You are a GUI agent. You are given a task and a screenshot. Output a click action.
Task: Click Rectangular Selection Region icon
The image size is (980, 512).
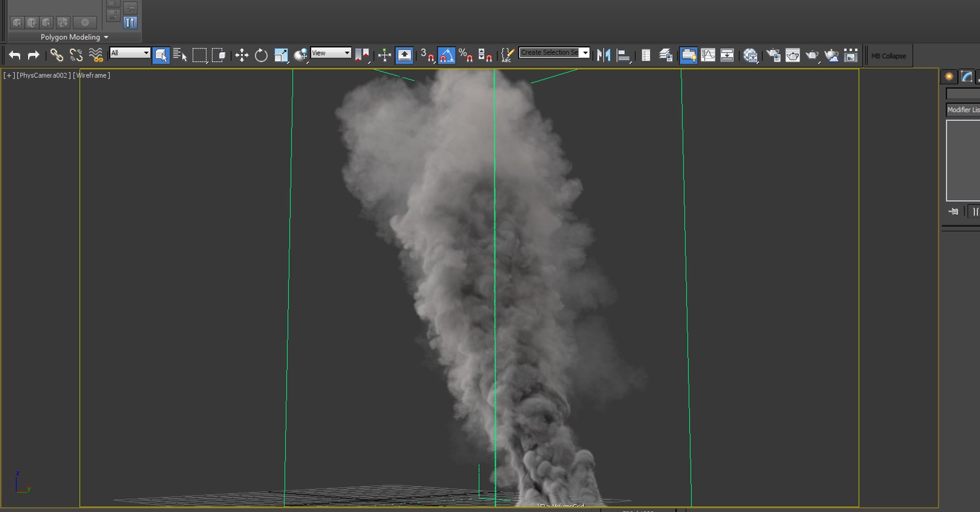click(200, 55)
